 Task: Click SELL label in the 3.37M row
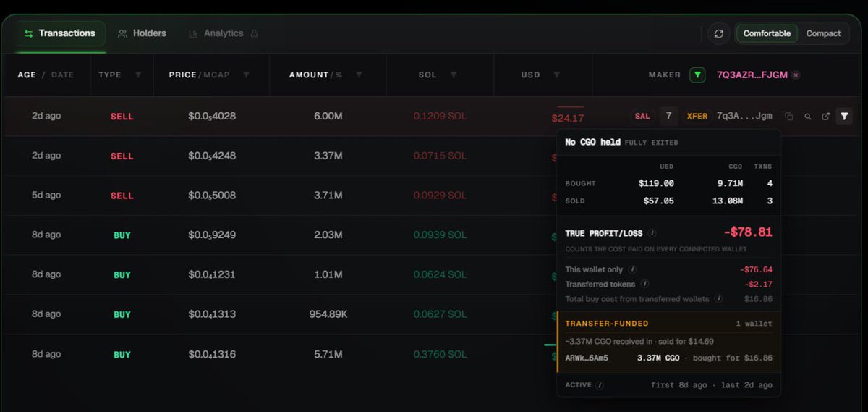point(122,156)
